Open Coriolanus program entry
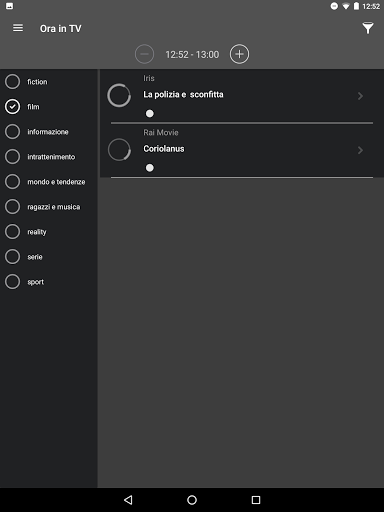The image size is (384, 512). pos(242,150)
